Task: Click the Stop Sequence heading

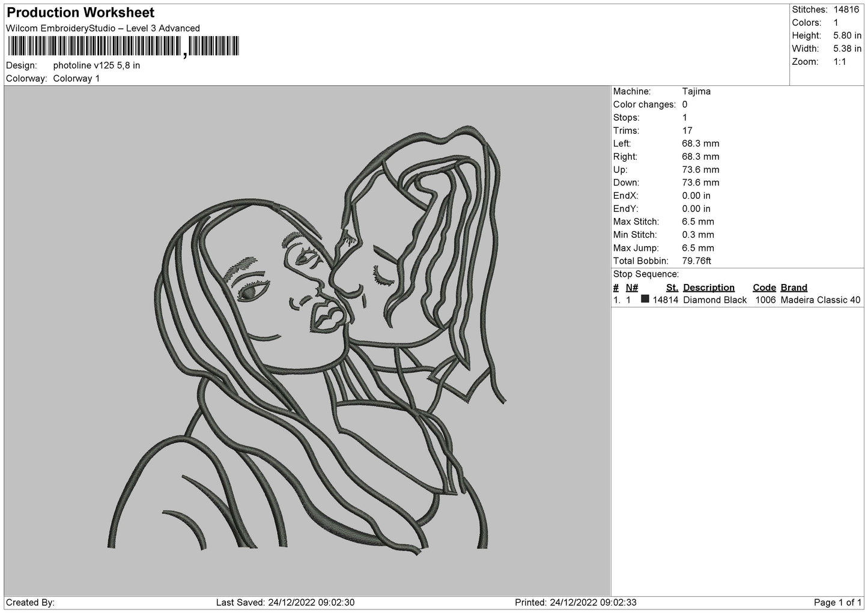Action: click(646, 274)
